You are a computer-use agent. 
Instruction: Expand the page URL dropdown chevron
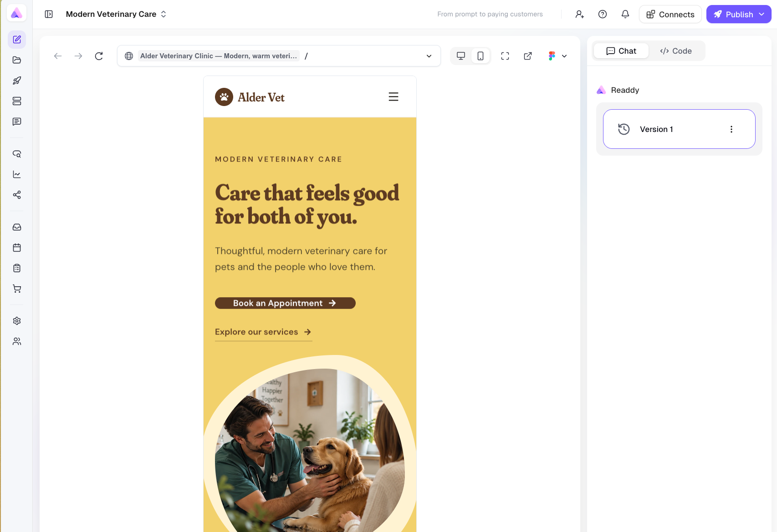[x=429, y=56]
